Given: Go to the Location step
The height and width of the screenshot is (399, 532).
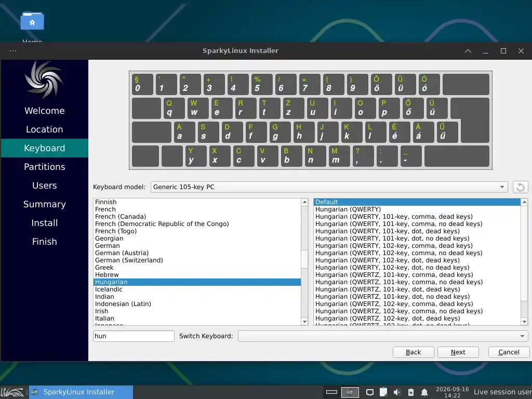Looking at the screenshot, I should tap(45, 129).
